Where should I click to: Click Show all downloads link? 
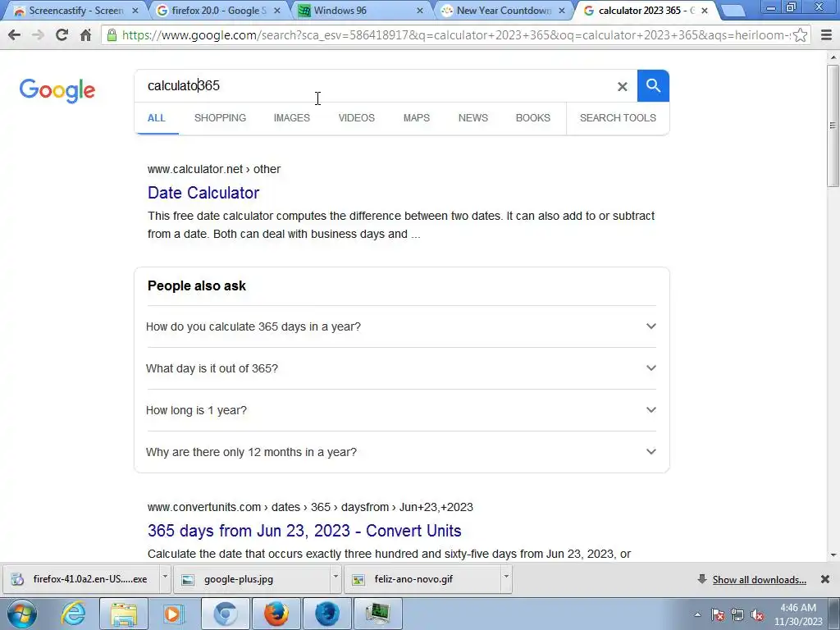coord(759,580)
